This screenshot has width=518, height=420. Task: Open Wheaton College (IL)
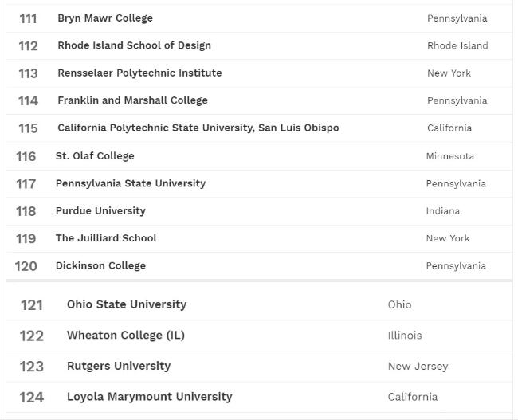tap(126, 336)
